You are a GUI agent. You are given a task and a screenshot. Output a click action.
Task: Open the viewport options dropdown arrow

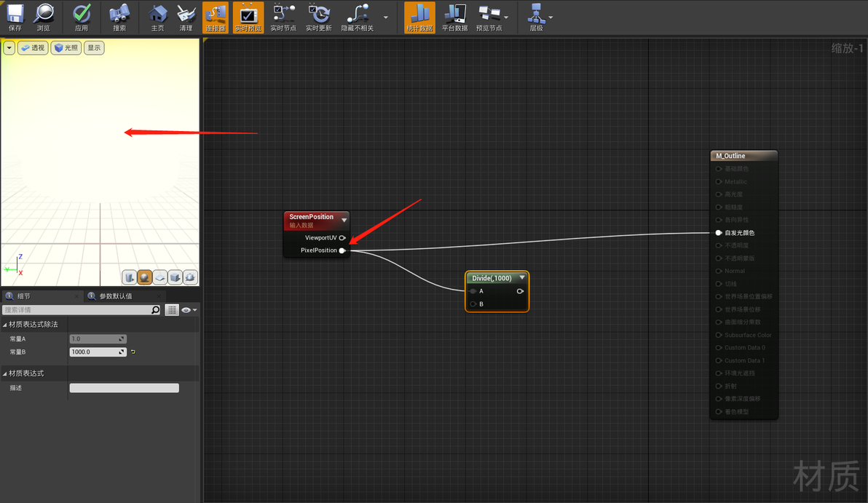[x=9, y=48]
